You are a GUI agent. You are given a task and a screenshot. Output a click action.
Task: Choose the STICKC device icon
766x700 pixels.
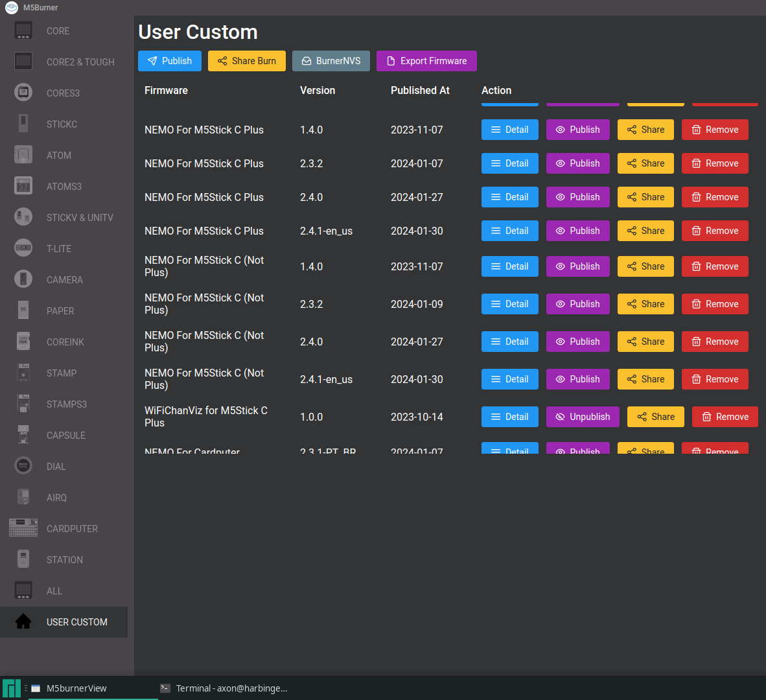click(x=23, y=124)
